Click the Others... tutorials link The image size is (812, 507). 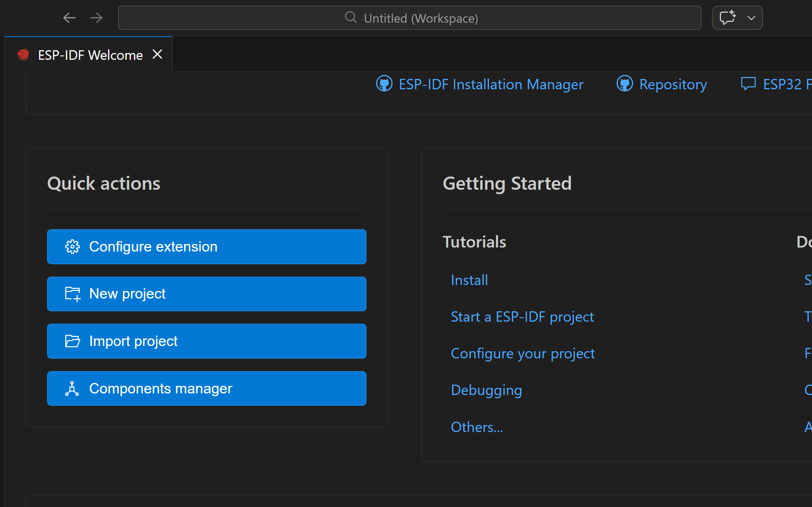click(x=477, y=427)
